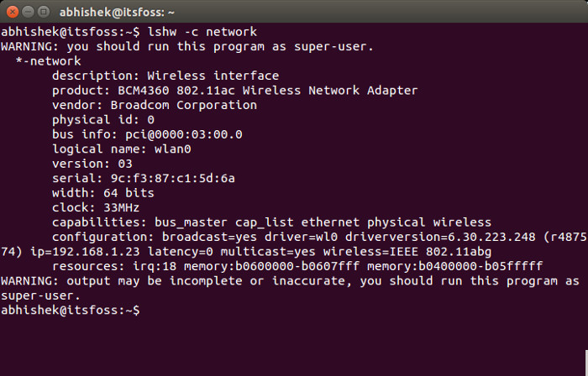Click the 'clock: 33MHz' line
Screen dimensions: 588x376
click(96, 207)
